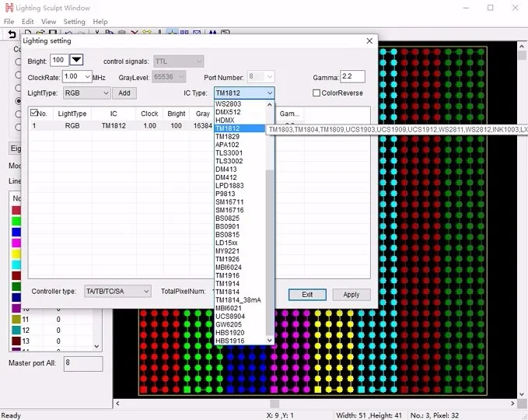Select highlighted TM1812 list option

[x=240, y=128]
